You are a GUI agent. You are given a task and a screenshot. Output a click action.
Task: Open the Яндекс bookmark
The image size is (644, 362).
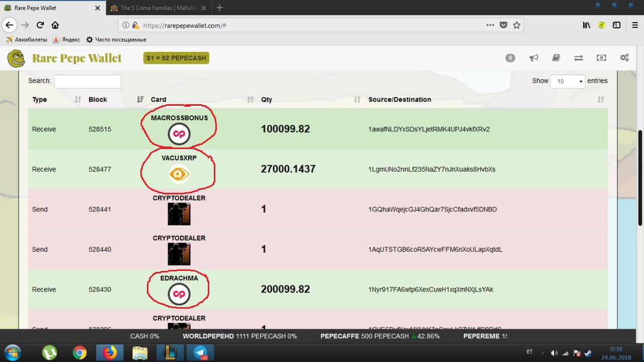tap(66, 39)
